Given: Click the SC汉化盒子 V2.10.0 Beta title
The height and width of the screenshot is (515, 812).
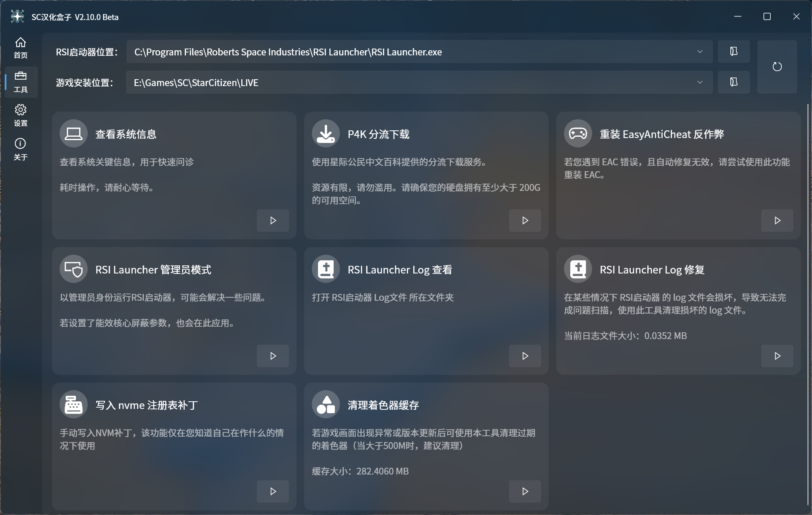Looking at the screenshot, I should pyautogui.click(x=75, y=17).
